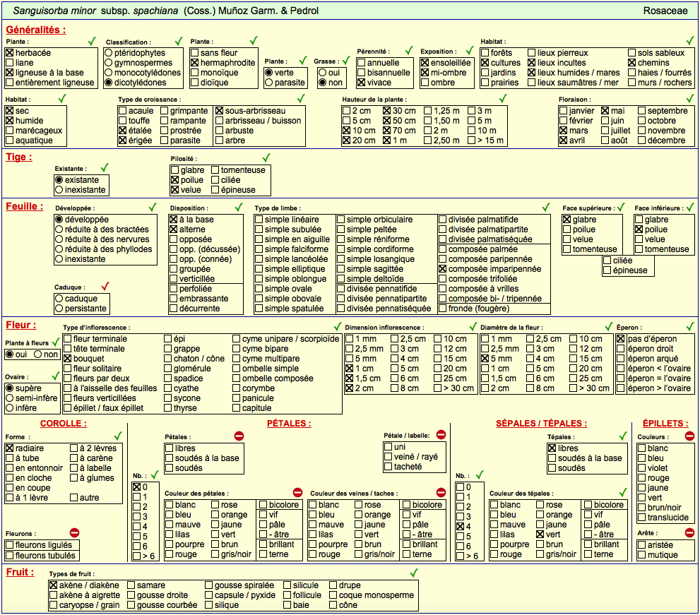Tick the baie fruit checkbox
This screenshot has height=615, width=700.
pos(287,605)
